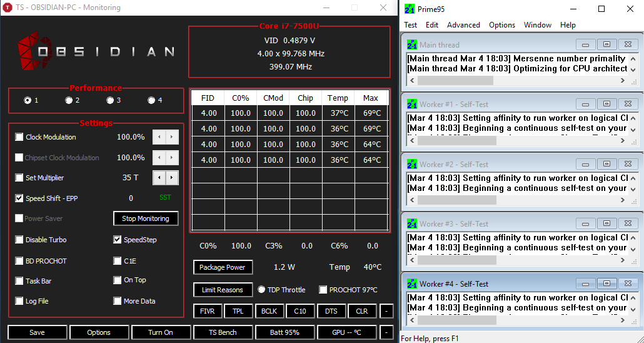Open the Advanced menu in Prime95
This screenshot has width=644, height=343.
click(x=463, y=25)
